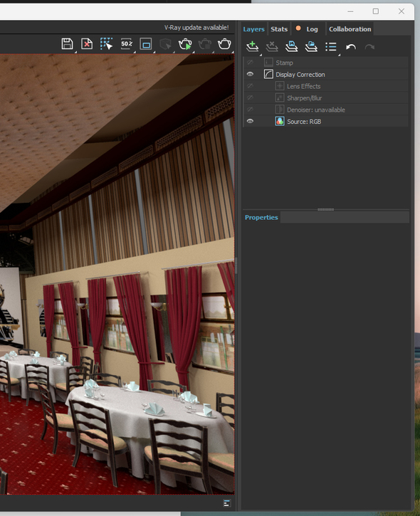
Task: Click the Render teapot icon
Action: [x=224, y=43]
